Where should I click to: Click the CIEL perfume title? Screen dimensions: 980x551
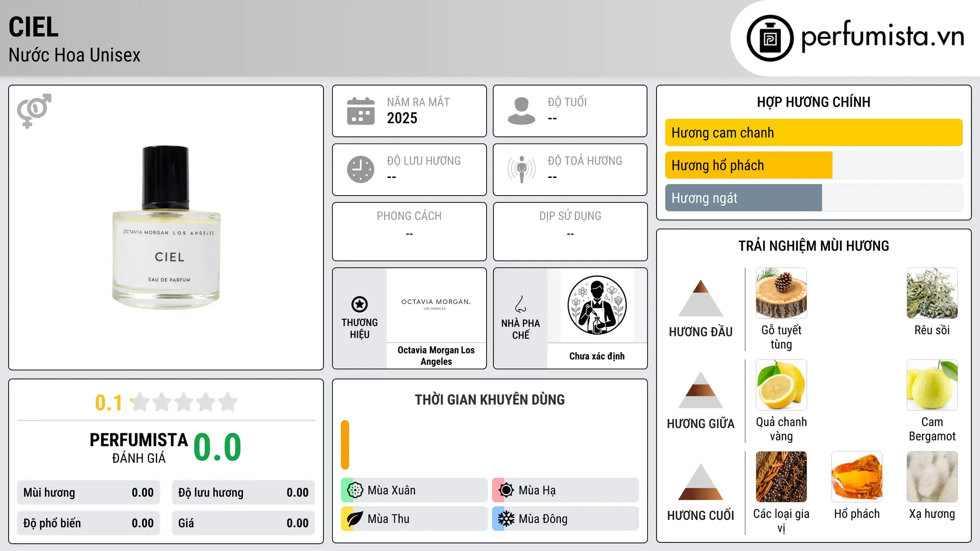coord(33,27)
